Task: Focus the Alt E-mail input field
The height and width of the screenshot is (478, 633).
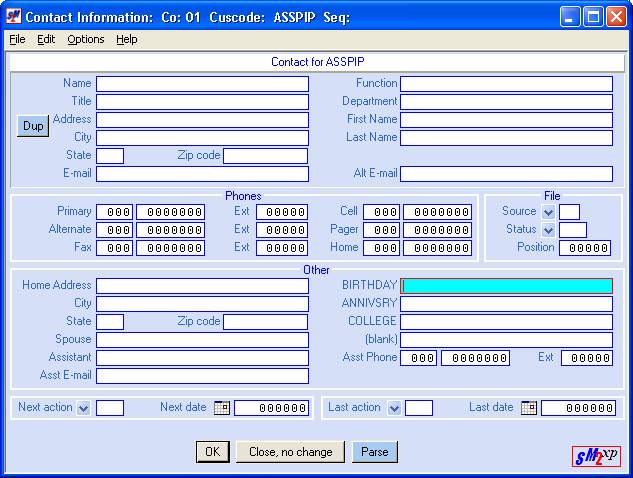Action: pos(506,174)
